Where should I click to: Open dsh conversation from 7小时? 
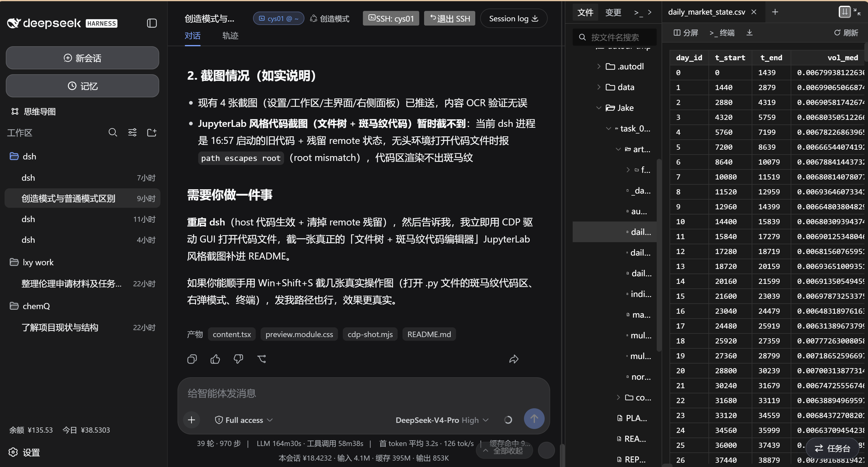point(82,177)
